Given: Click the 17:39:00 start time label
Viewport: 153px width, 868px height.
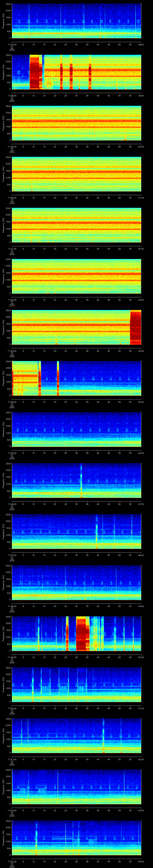Looking at the screenshot, I should coord(12,147).
